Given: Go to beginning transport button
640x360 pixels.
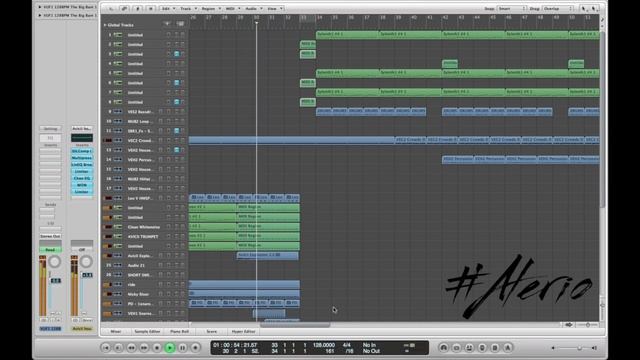Looking at the screenshot, I should [x=106, y=348].
